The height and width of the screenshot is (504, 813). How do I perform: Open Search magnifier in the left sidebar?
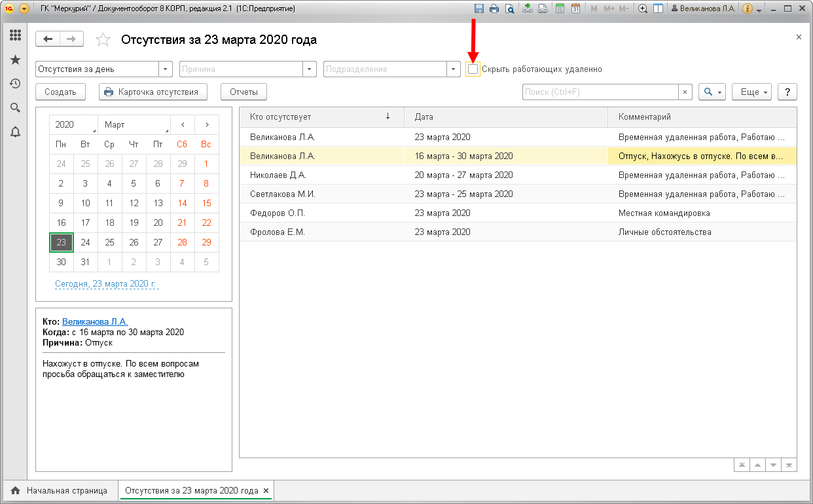coord(15,107)
